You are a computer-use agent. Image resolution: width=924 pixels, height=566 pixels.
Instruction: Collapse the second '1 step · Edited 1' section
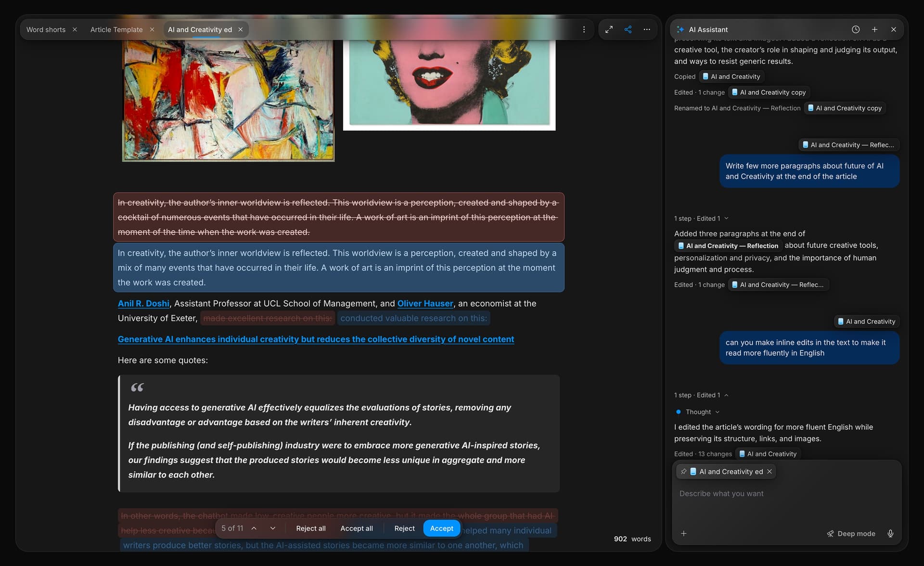(x=701, y=395)
